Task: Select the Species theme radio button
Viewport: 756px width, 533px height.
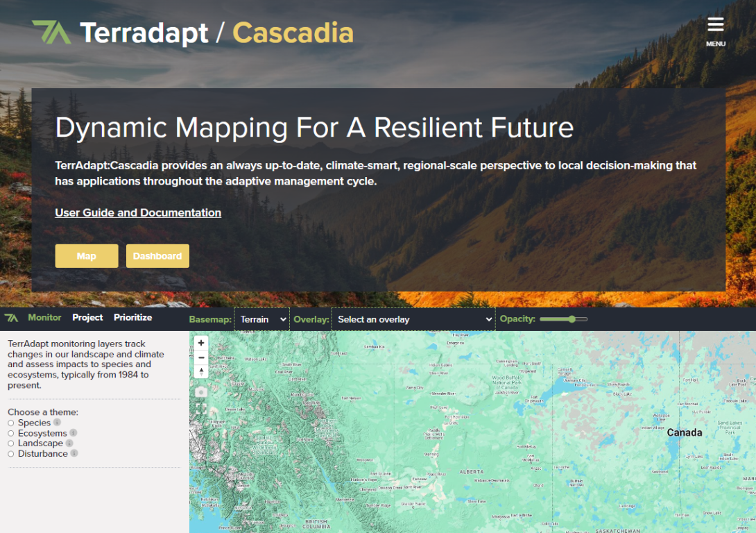Action: point(11,423)
